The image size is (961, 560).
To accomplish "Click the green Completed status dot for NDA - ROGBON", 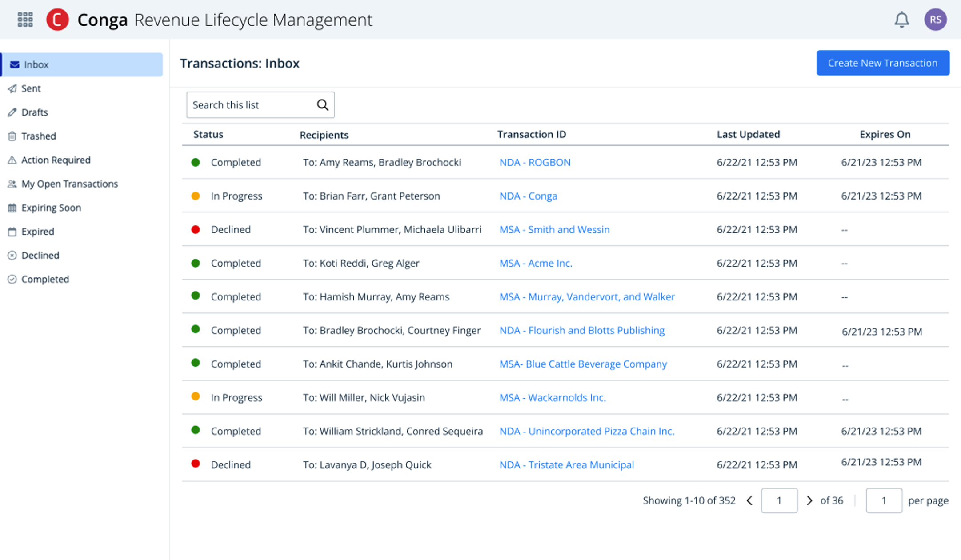I will coord(196,162).
